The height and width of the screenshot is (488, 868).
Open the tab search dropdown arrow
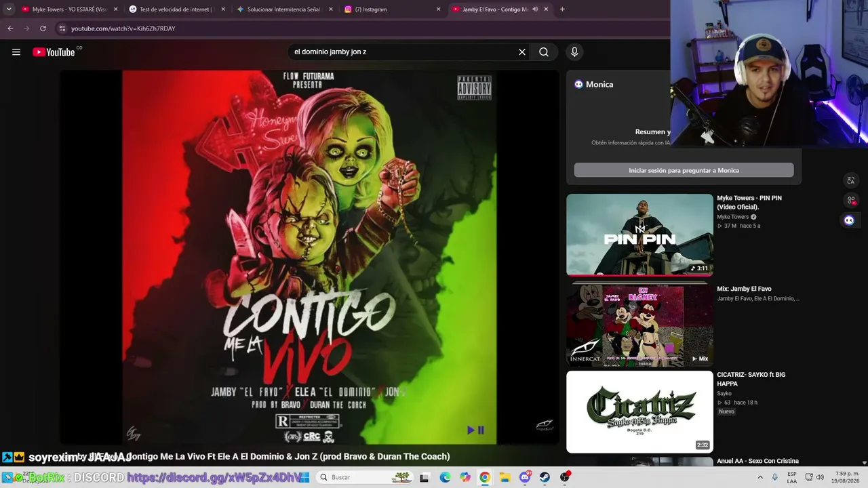pyautogui.click(x=9, y=9)
